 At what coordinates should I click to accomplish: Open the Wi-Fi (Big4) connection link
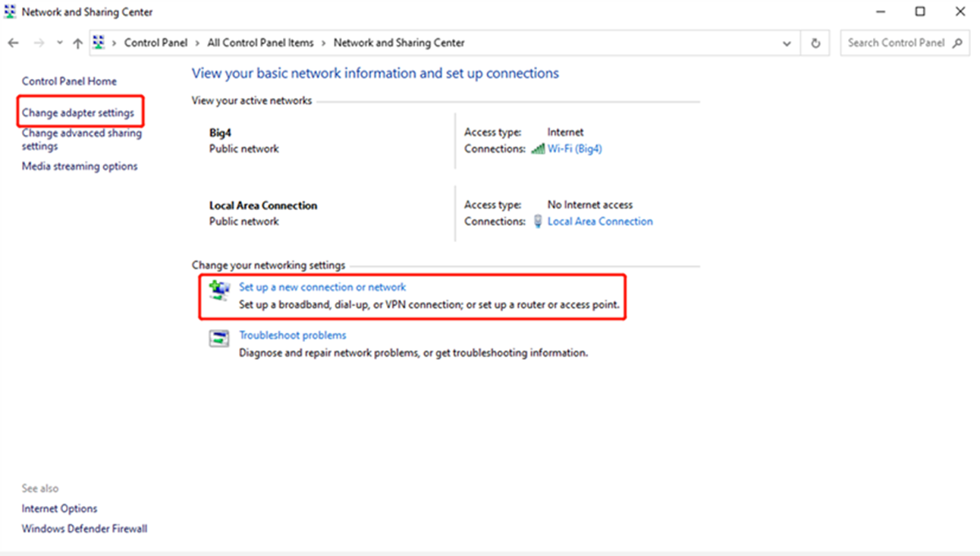(x=574, y=149)
